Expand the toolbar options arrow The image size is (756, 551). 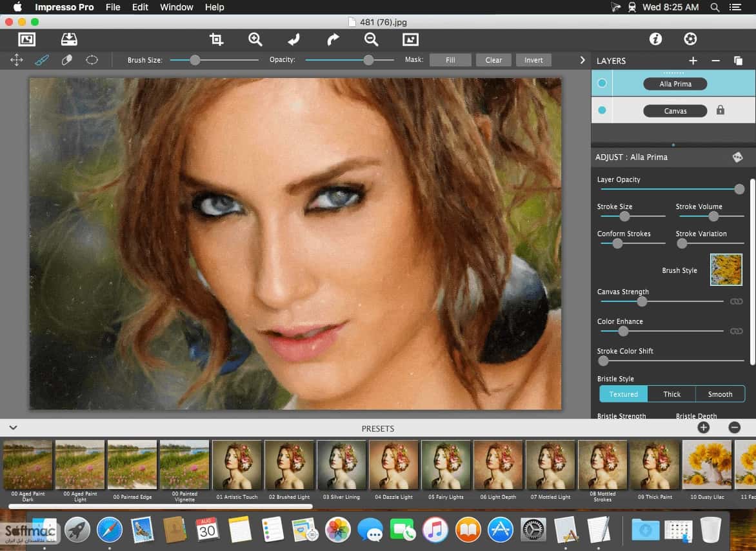click(582, 60)
